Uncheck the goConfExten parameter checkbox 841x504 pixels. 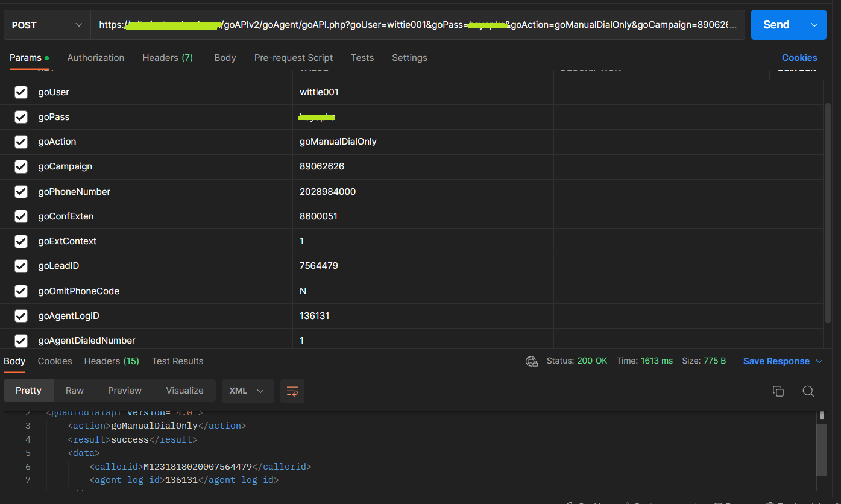(21, 216)
